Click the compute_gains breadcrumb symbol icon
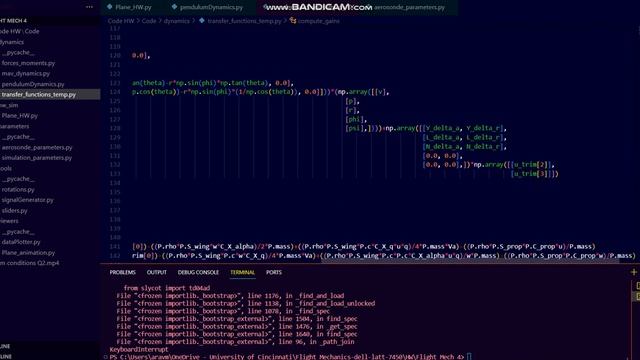Image resolution: width=640 pixels, height=360 pixels. click(293, 21)
